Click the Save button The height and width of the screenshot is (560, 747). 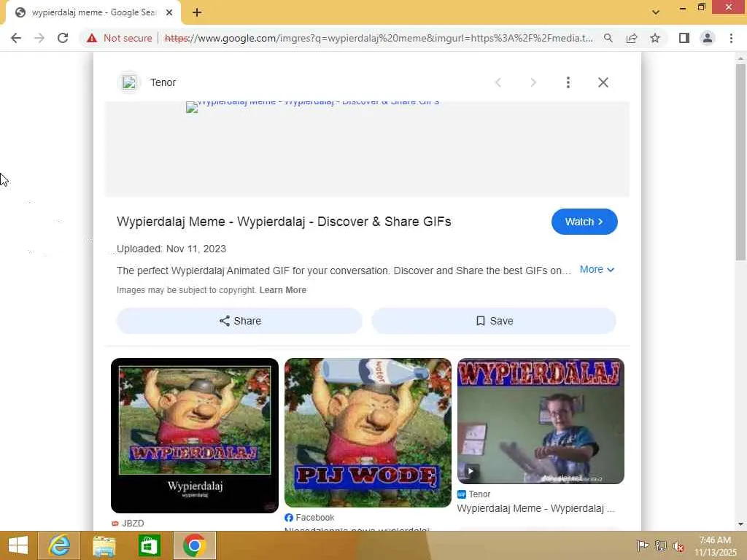[494, 321]
